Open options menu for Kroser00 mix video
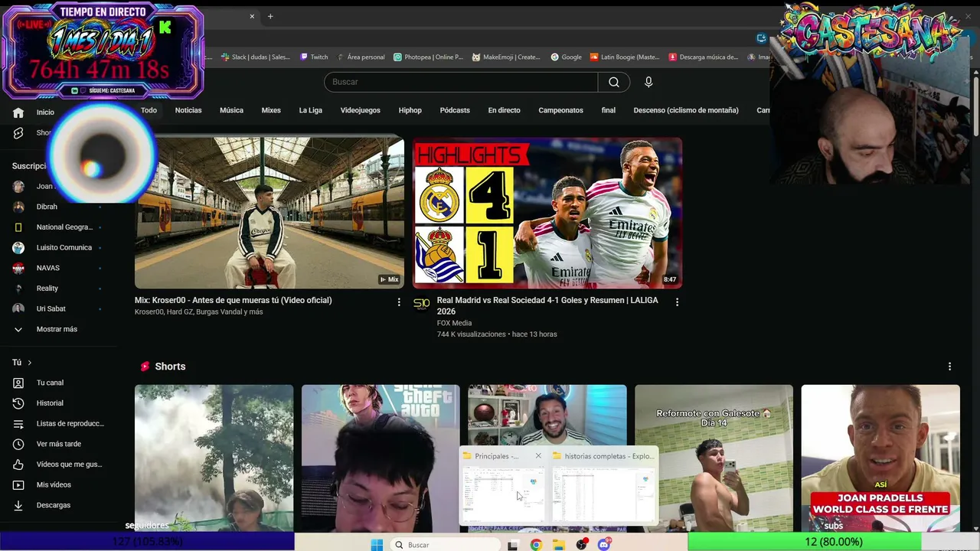 pyautogui.click(x=399, y=302)
